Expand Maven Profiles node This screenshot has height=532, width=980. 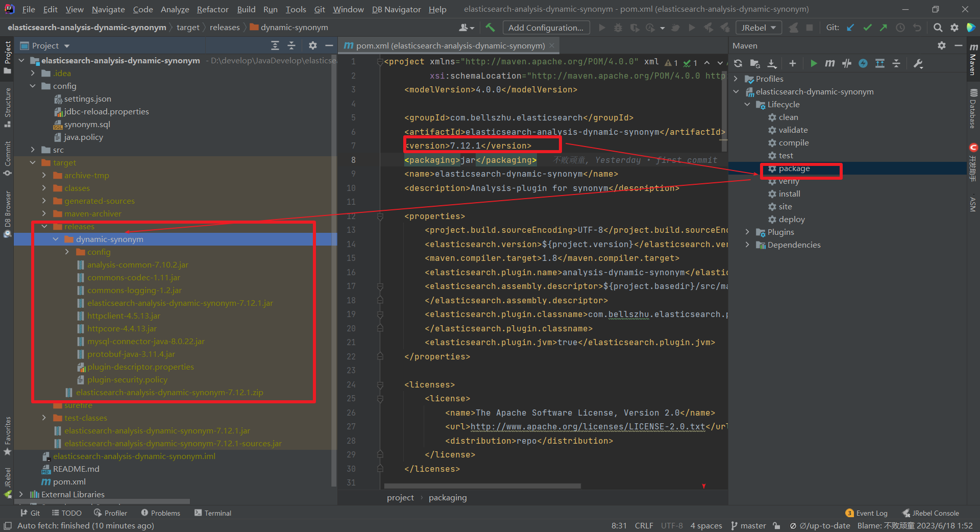736,79
